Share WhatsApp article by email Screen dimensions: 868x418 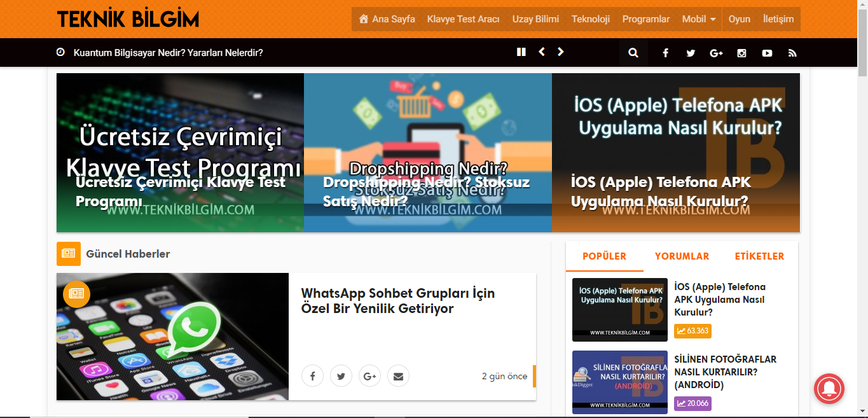pos(398,376)
